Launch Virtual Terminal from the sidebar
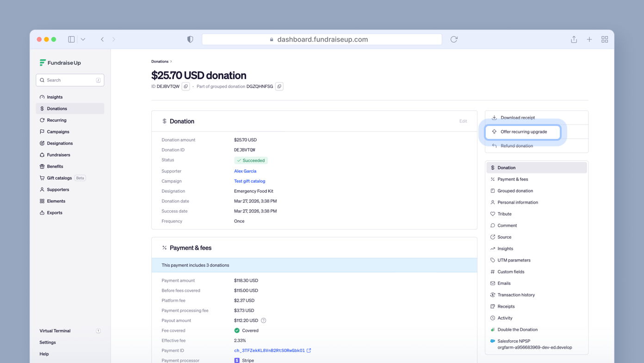The height and width of the screenshot is (363, 644). [x=70, y=331]
